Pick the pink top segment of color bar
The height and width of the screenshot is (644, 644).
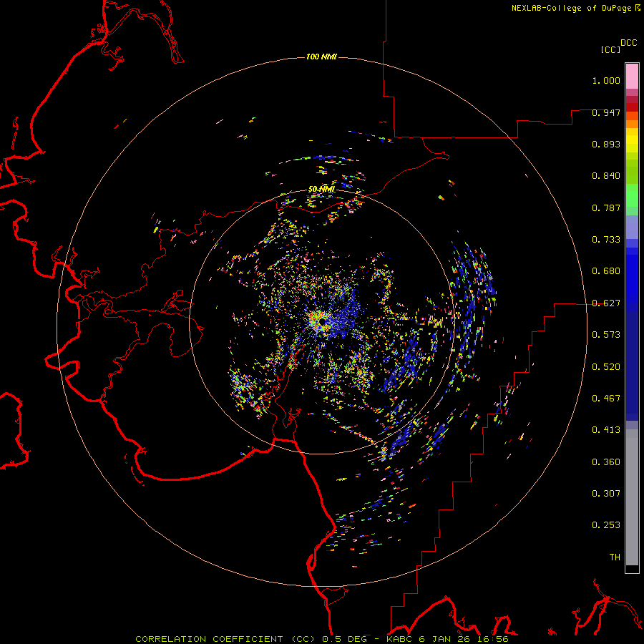(x=632, y=77)
